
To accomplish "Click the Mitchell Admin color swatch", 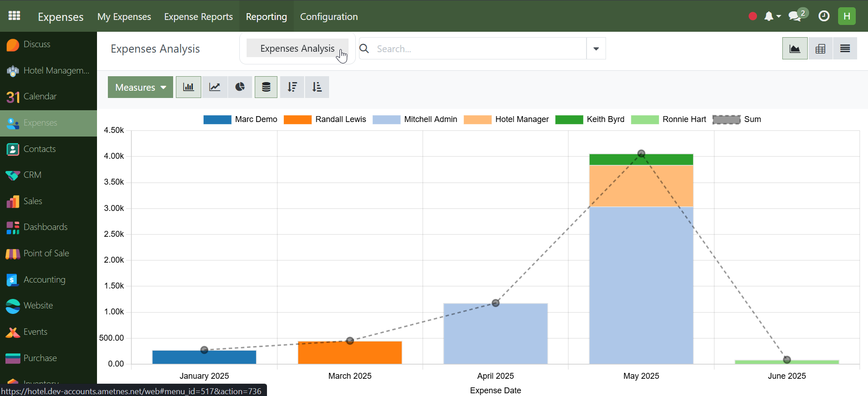I will tap(386, 119).
